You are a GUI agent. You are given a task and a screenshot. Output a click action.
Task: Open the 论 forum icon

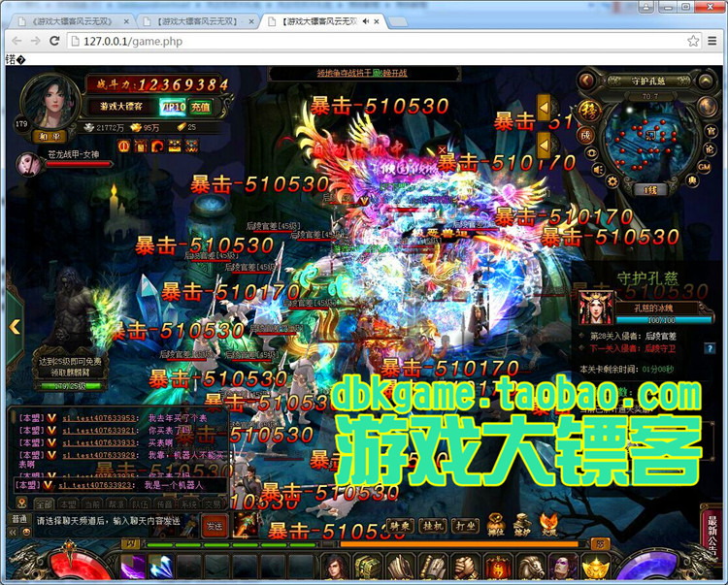click(711, 149)
